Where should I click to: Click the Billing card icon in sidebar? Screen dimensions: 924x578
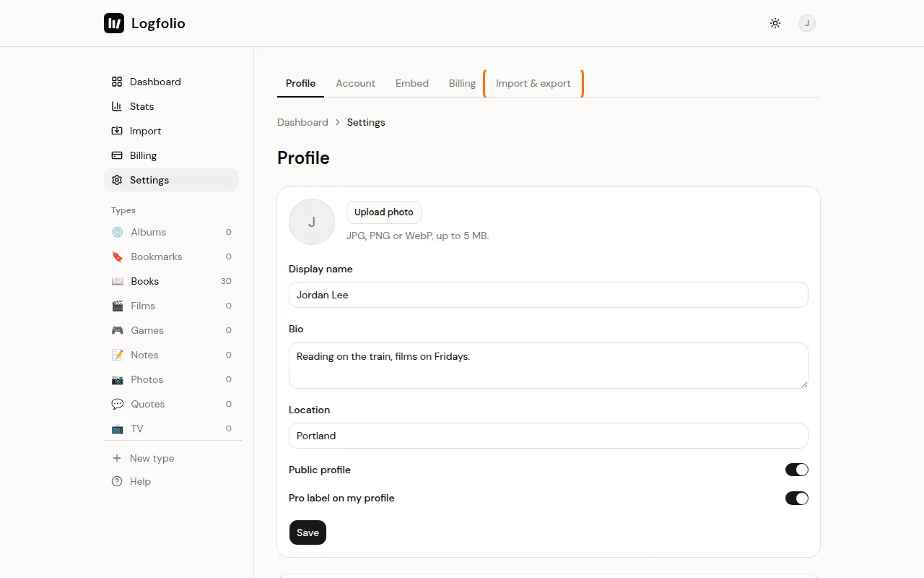coord(117,155)
